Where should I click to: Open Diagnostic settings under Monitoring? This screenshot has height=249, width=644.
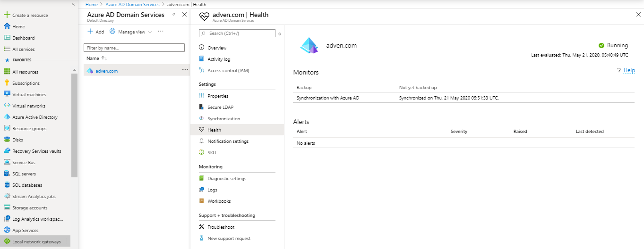point(227,179)
